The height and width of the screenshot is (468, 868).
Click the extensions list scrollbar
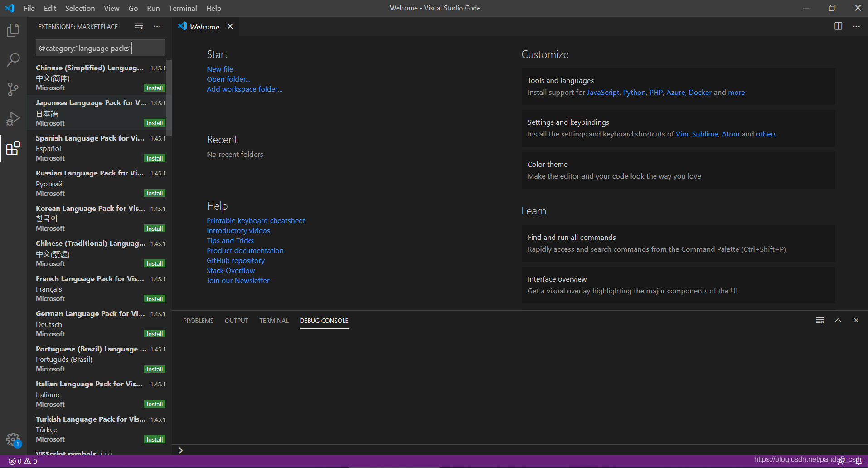click(x=169, y=97)
